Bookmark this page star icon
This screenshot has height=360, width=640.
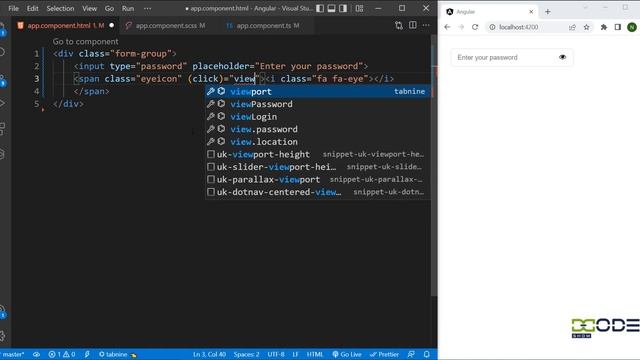587,27
